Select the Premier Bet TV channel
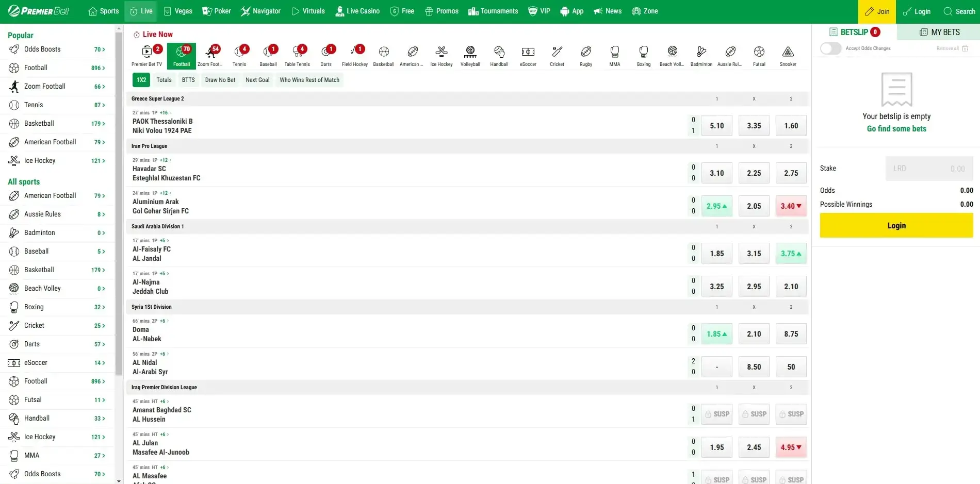This screenshot has height=484, width=980. [146, 54]
